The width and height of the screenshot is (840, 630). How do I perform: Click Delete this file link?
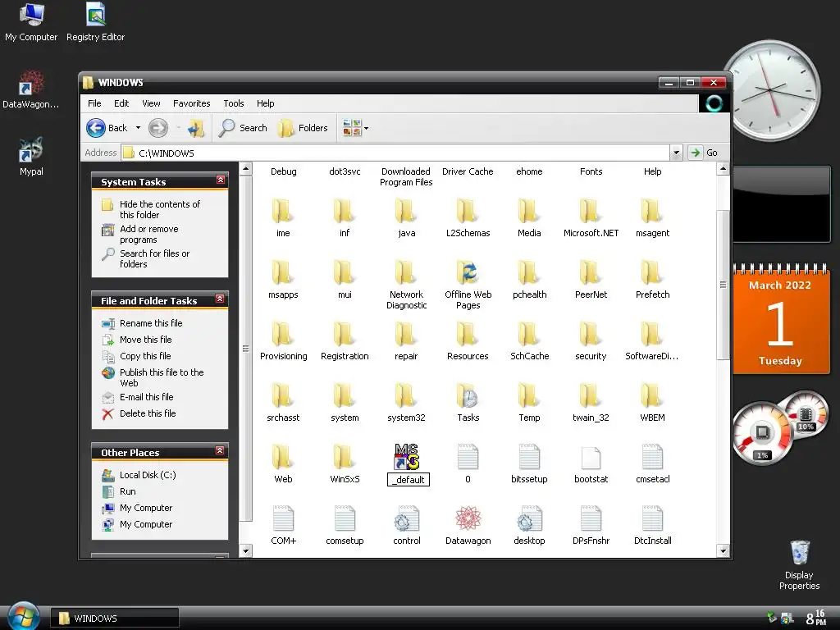tap(148, 413)
